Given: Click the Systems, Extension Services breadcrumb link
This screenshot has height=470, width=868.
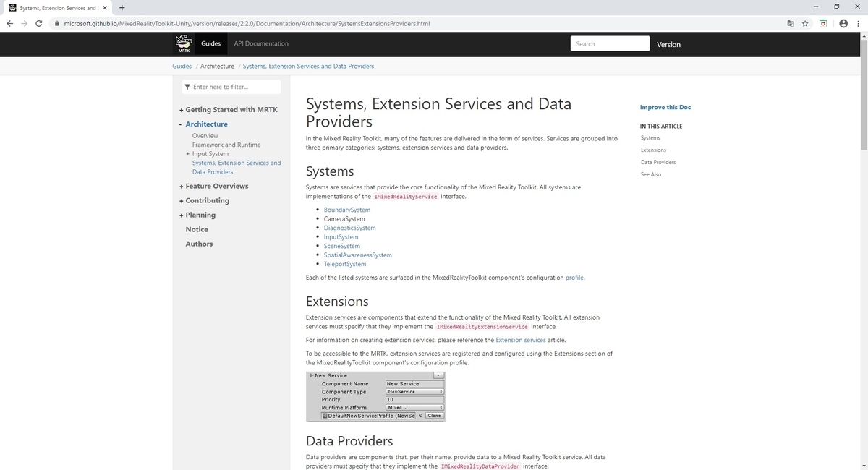Looking at the screenshot, I should [308, 66].
